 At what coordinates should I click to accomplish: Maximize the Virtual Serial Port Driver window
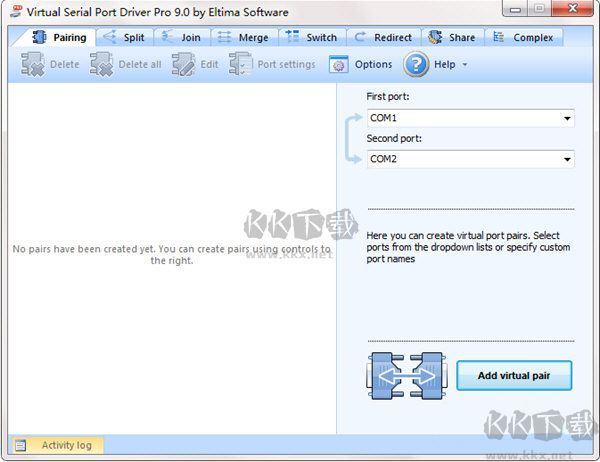point(539,8)
